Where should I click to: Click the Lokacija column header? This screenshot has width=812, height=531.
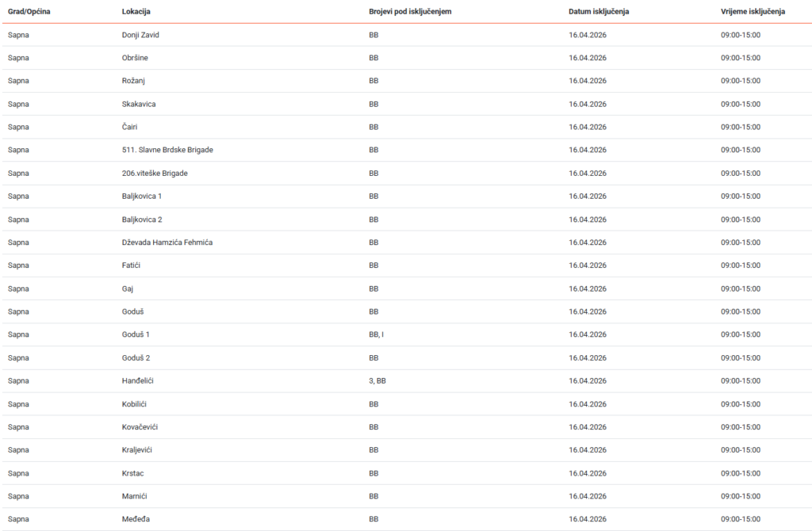pos(136,12)
